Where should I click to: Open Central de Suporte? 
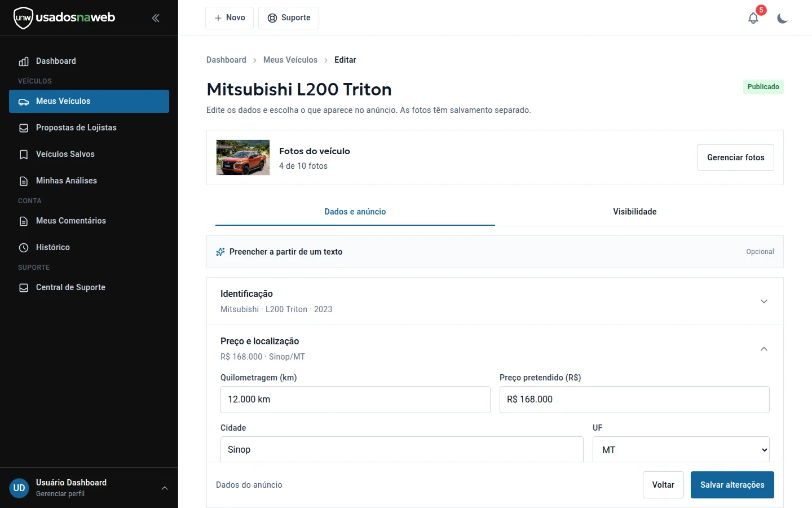pyautogui.click(x=89, y=287)
